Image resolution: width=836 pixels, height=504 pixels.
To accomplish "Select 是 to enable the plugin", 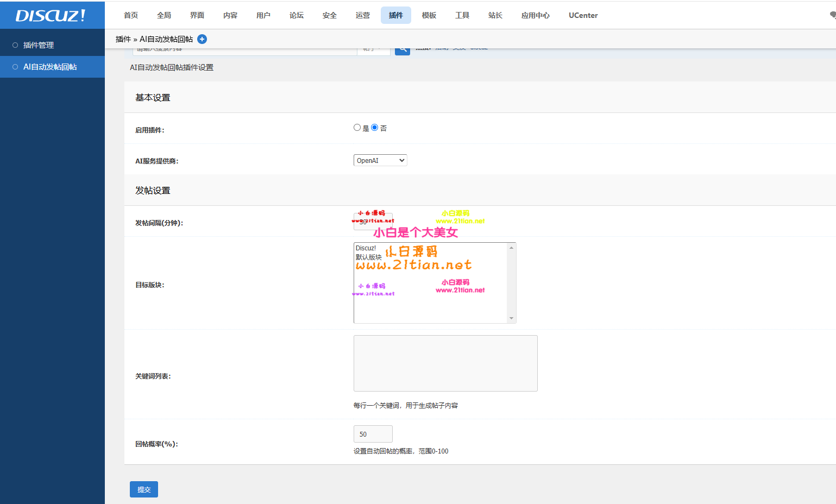I will click(357, 128).
